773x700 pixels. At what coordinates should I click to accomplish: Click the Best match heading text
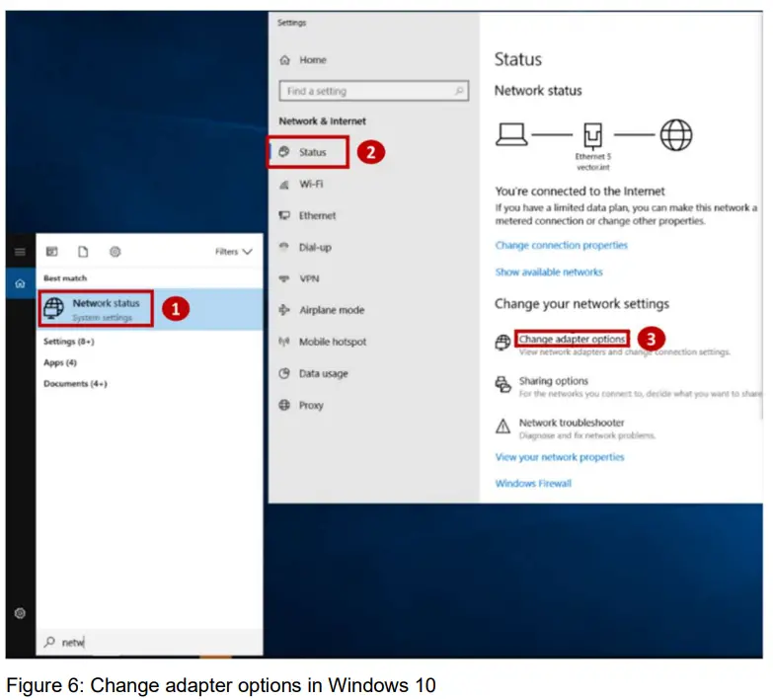(x=65, y=278)
